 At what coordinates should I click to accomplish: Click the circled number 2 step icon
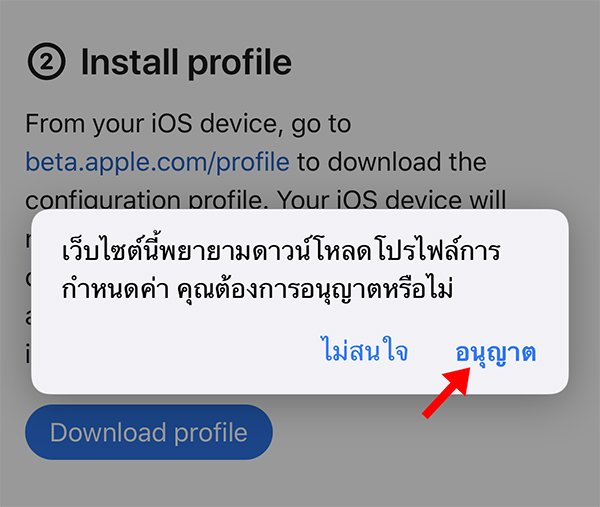pyautogui.click(x=46, y=61)
